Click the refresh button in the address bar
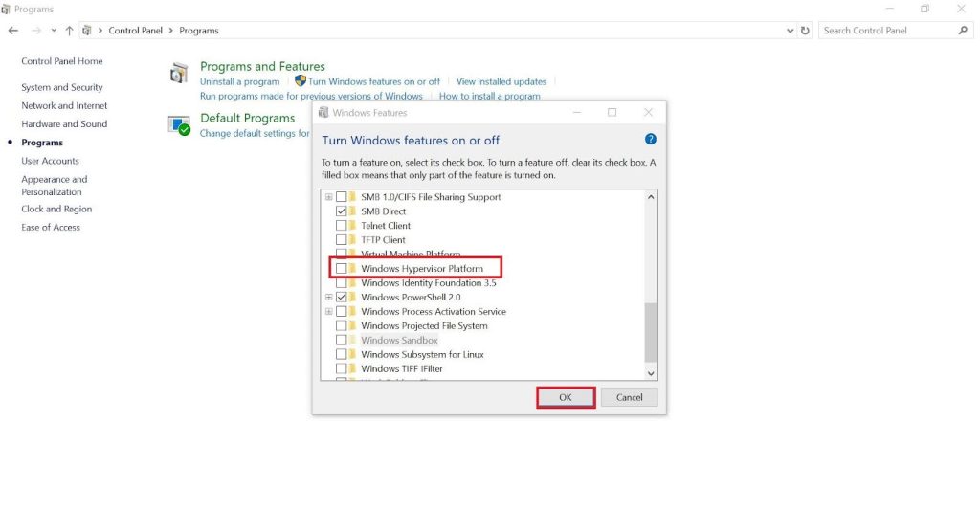980x511 pixels. pos(805,30)
